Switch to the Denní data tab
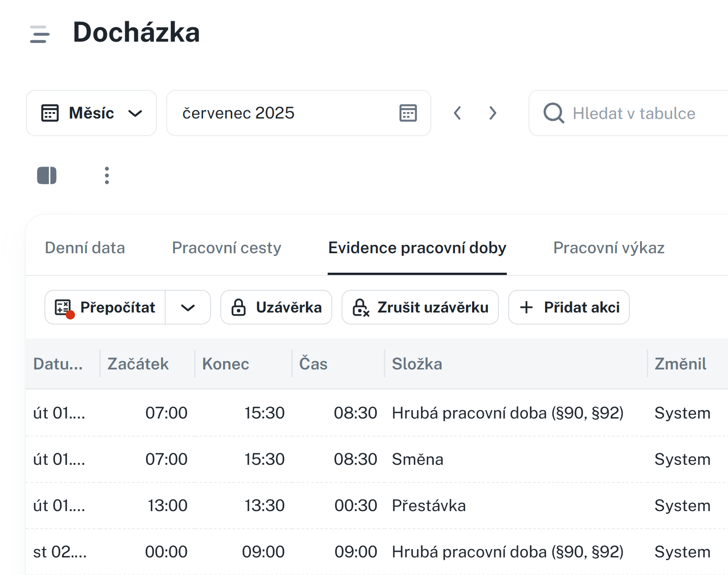Image resolution: width=728 pixels, height=575 pixels. tap(85, 248)
